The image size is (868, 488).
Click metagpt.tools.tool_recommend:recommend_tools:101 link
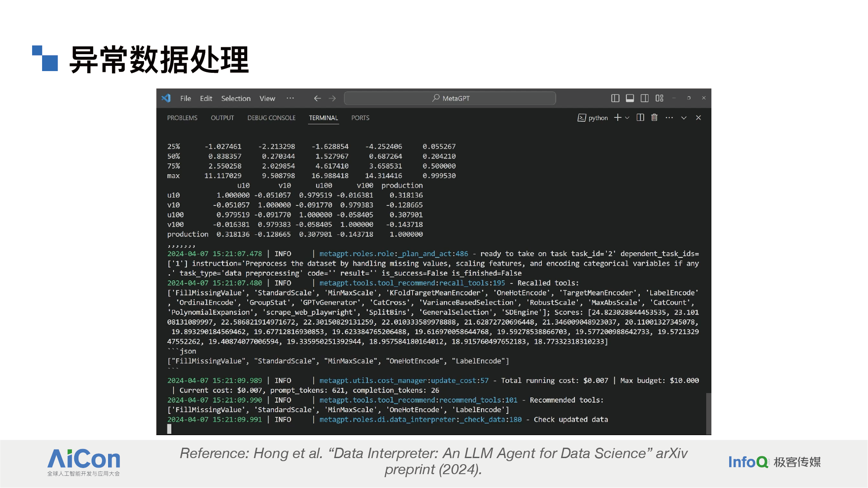tap(419, 400)
